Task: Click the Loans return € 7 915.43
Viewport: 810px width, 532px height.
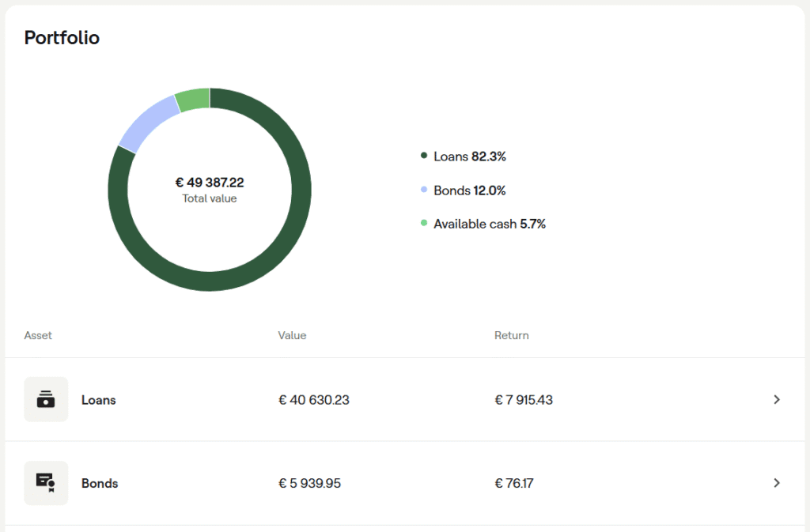Action: click(524, 400)
